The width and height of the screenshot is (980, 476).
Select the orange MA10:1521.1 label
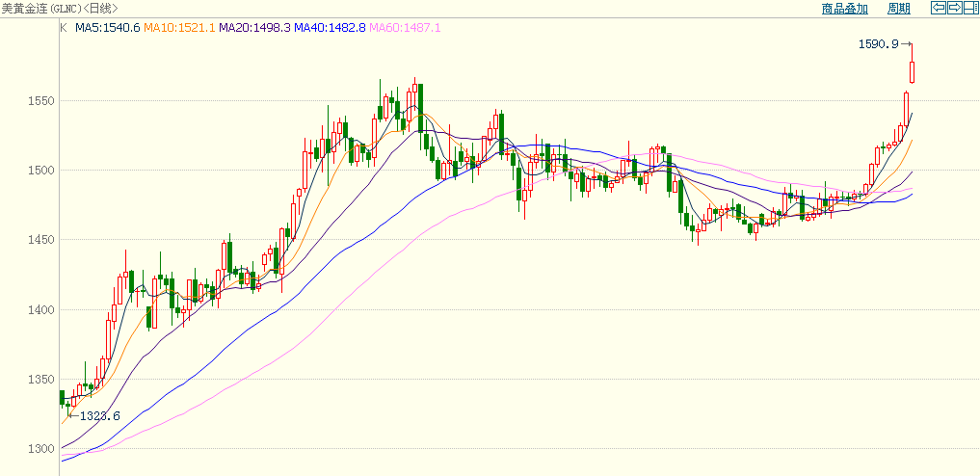coord(179,28)
